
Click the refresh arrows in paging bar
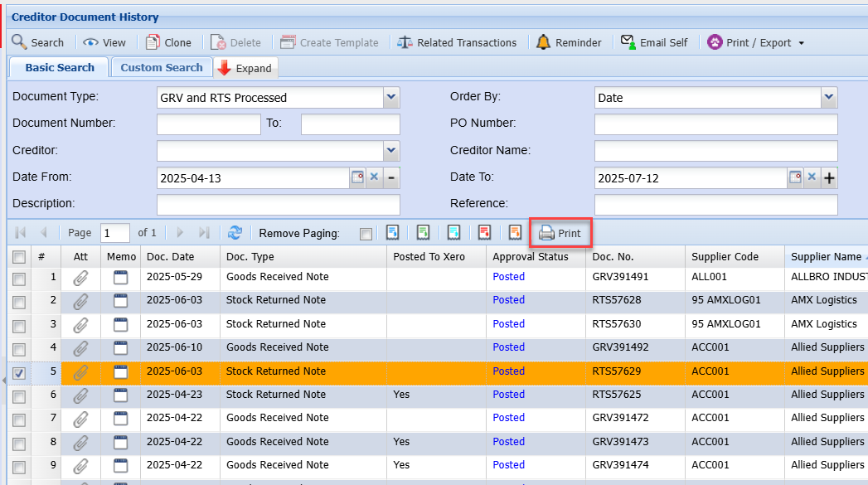235,234
